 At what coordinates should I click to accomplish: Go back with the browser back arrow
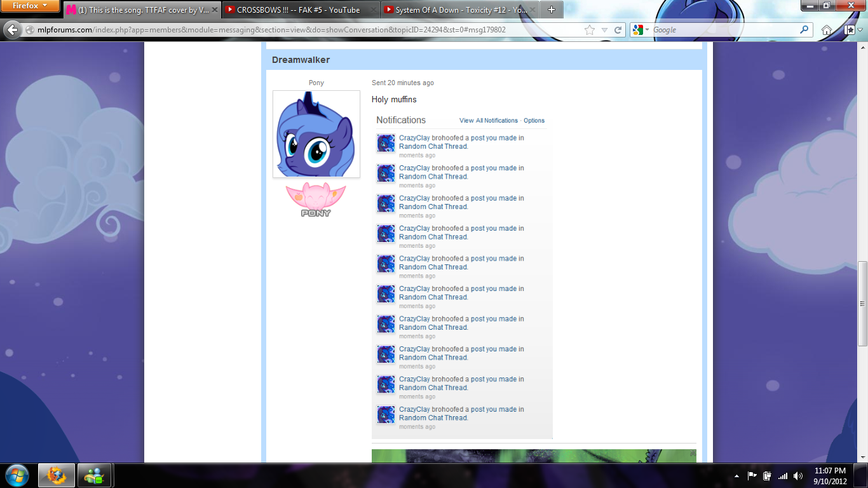tap(12, 30)
